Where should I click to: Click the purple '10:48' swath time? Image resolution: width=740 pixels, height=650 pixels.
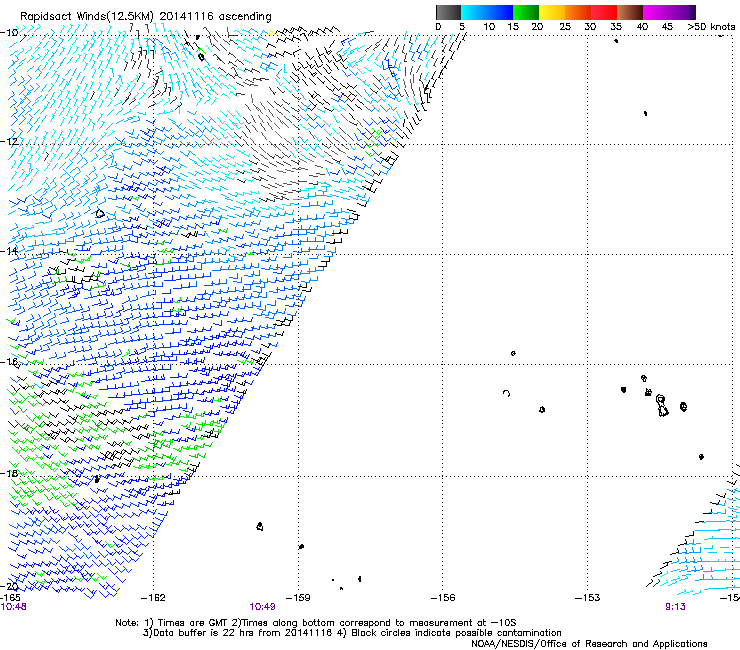(13, 607)
